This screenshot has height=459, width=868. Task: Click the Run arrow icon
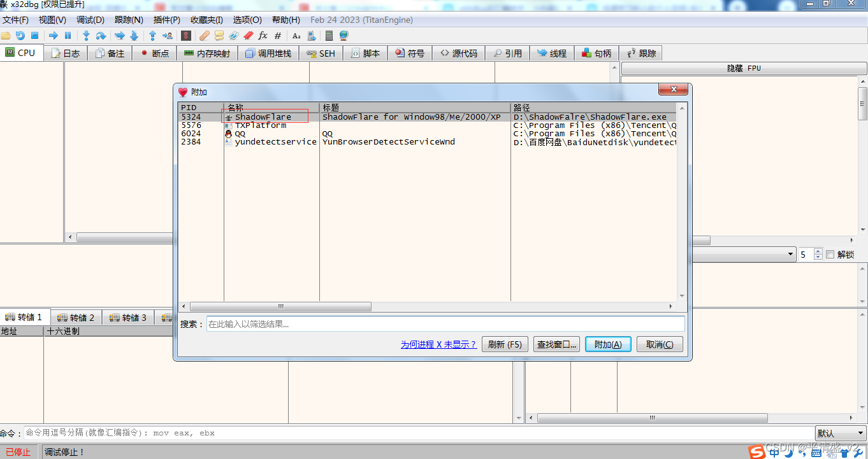(54, 36)
